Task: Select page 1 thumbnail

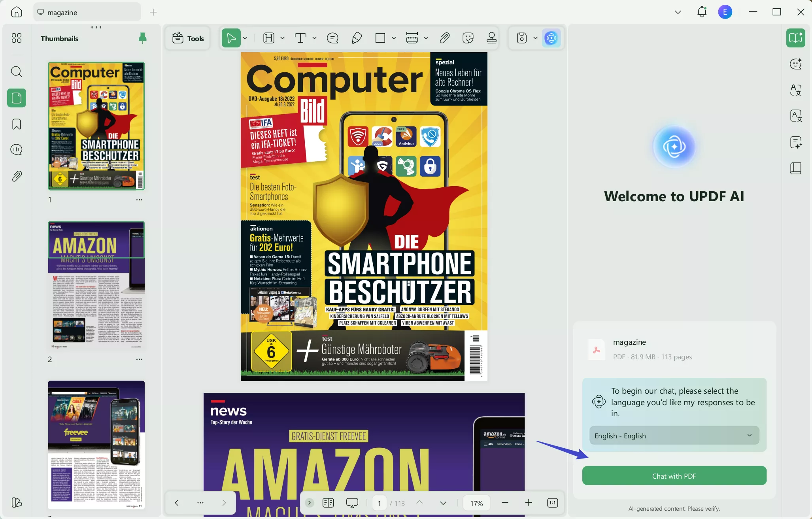Action: click(96, 126)
